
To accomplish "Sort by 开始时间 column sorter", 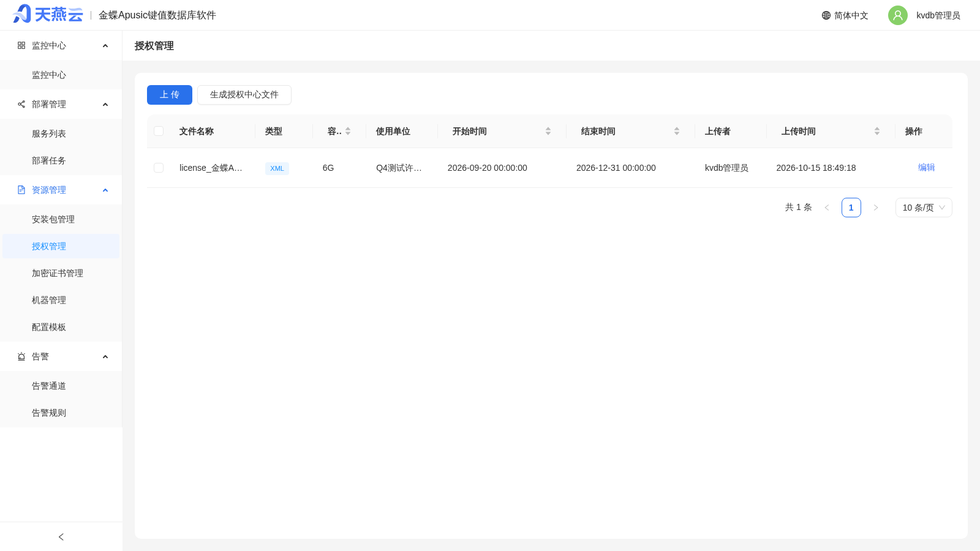I will coord(548,131).
